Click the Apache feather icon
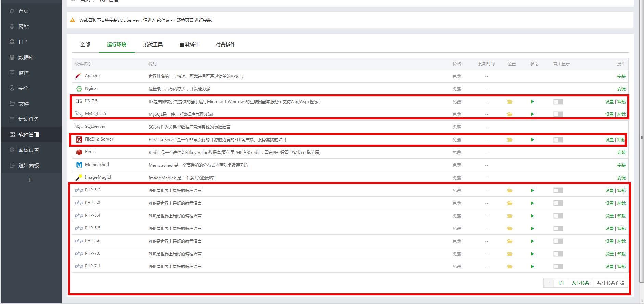 click(79, 76)
